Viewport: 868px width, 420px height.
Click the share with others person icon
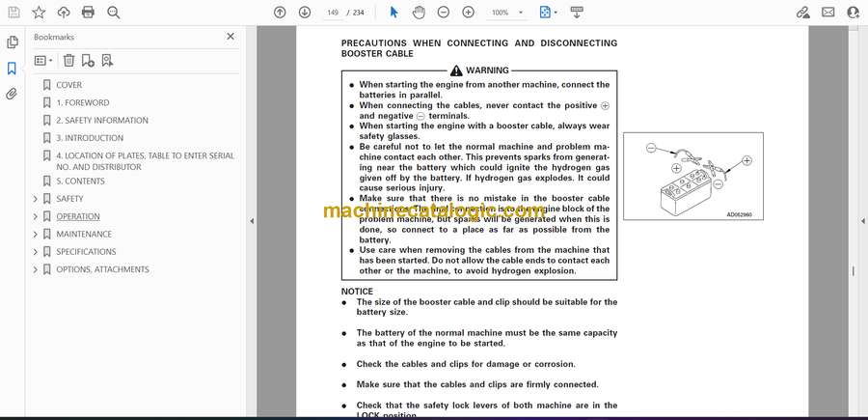pyautogui.click(x=854, y=13)
